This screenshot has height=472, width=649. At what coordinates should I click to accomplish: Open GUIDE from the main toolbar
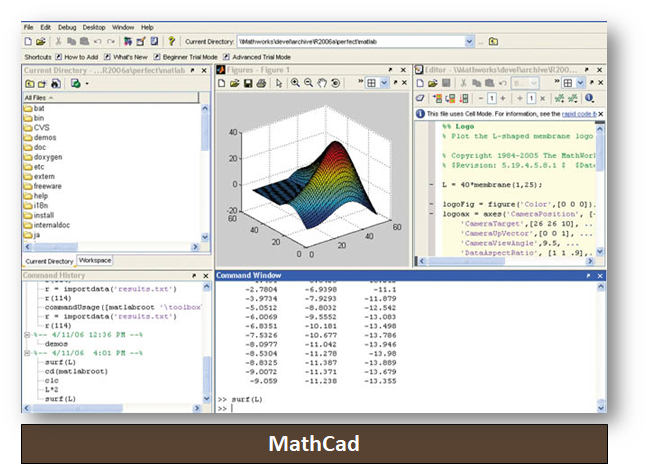(141, 41)
